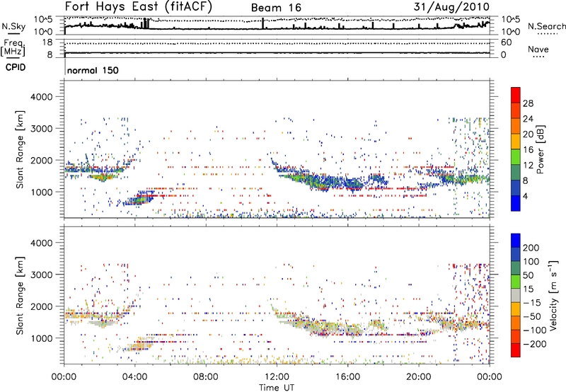Click the '16:00' time axis tick label

347,377
